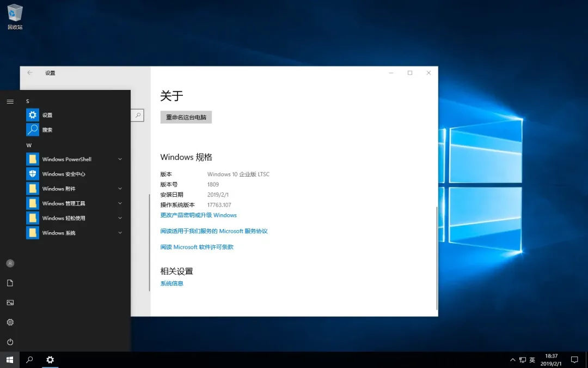
Task: Switch input language 英 indicator
Action: [532, 360]
